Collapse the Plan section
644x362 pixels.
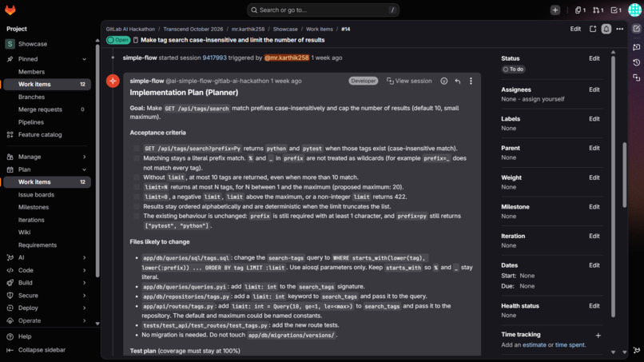coord(84,169)
